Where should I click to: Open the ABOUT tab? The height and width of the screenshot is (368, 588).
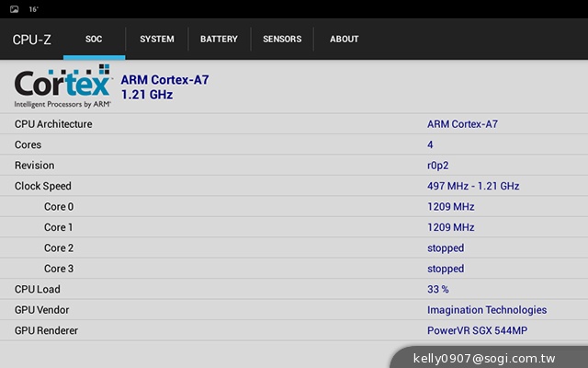point(345,40)
